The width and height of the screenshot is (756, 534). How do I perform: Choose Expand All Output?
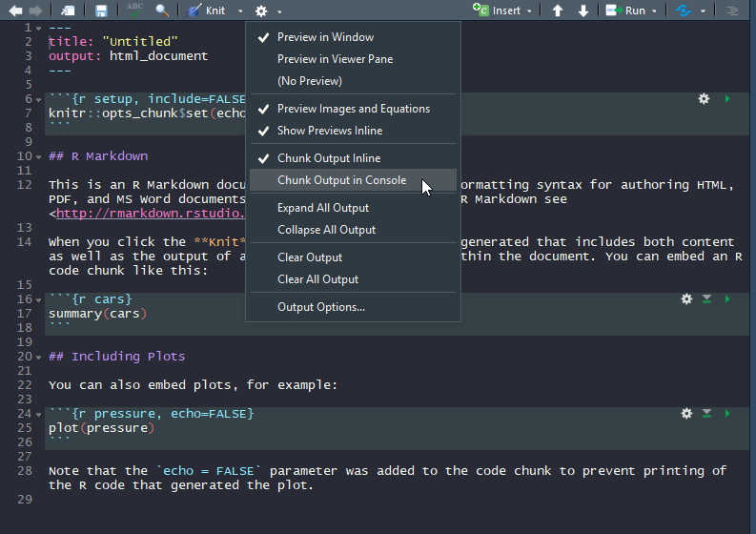pos(353,208)
